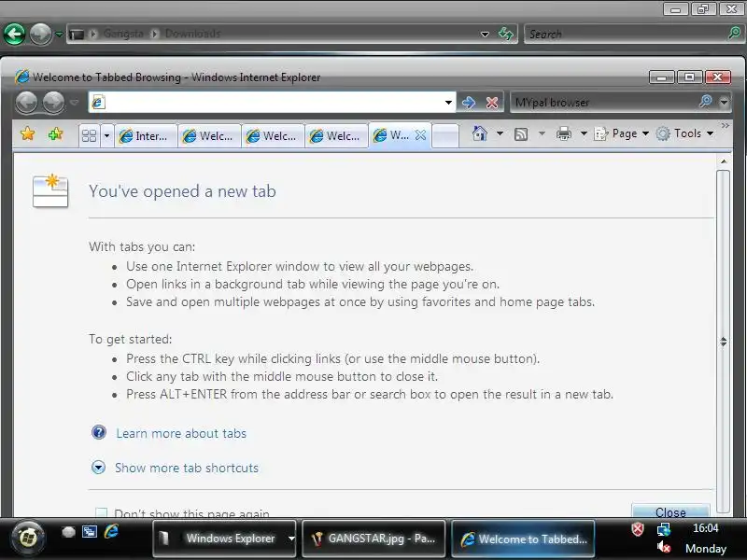Click the RSS feeds icon
This screenshot has width=747, height=560.
(x=521, y=133)
